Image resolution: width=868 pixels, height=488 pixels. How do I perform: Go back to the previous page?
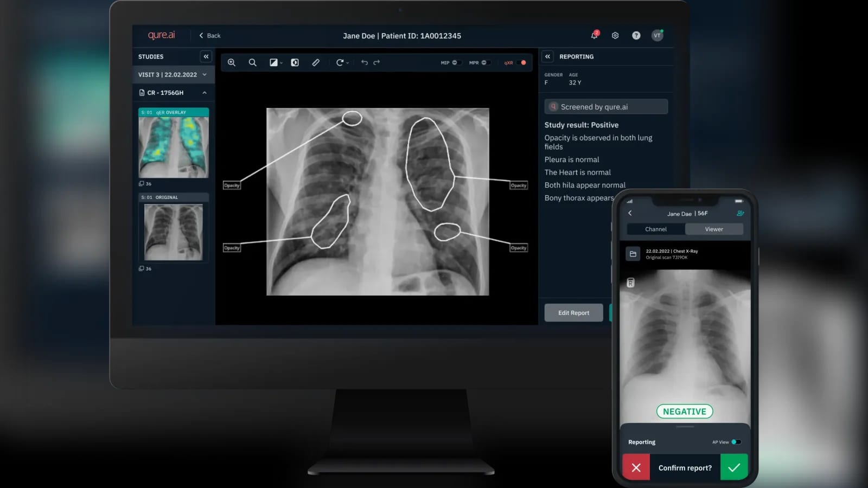pos(210,36)
